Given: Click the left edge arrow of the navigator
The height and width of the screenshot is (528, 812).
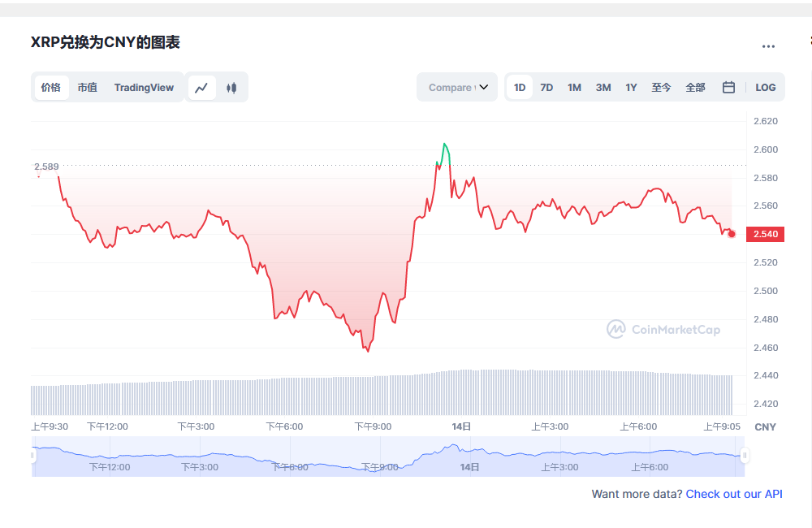Looking at the screenshot, I should click(32, 454).
